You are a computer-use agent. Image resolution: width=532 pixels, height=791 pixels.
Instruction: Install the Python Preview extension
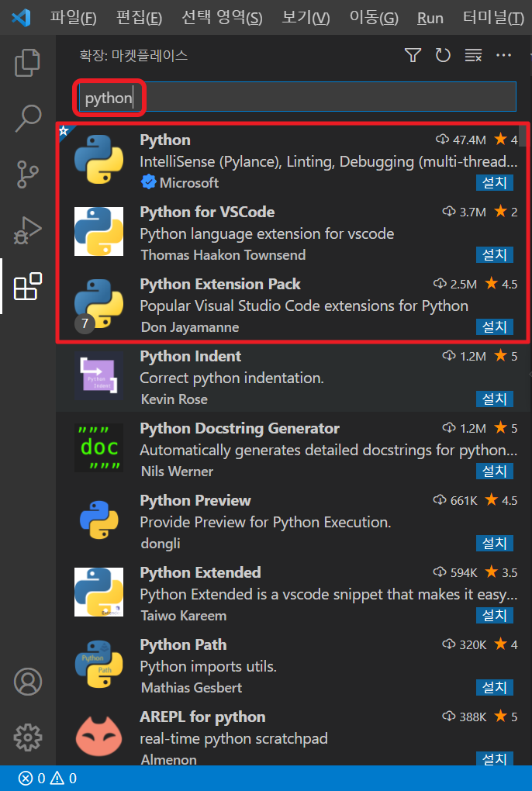pos(495,544)
